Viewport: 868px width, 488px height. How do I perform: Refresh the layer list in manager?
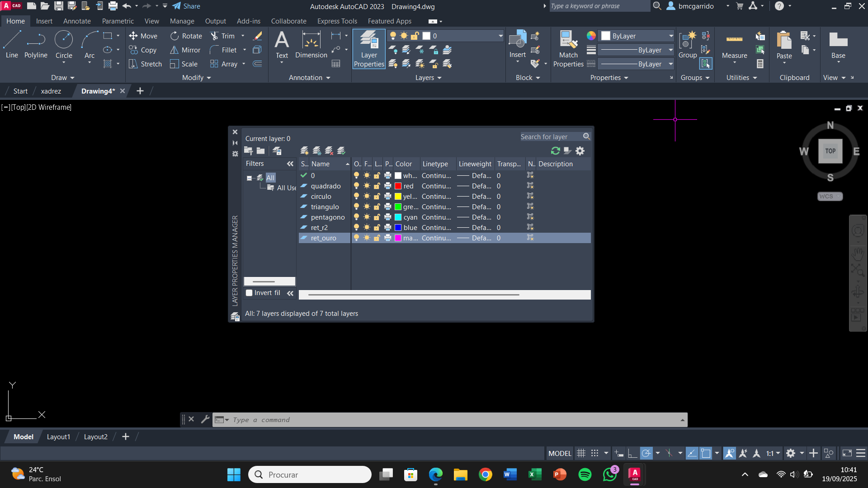(555, 151)
